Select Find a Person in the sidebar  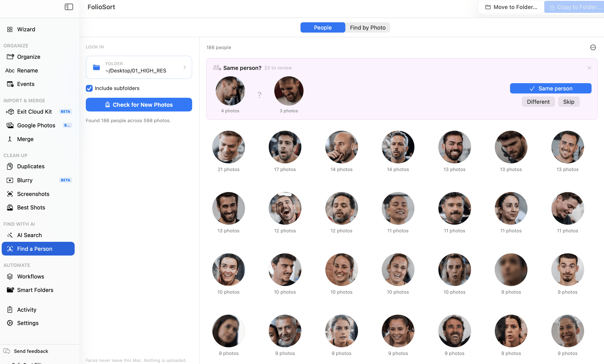(x=38, y=249)
